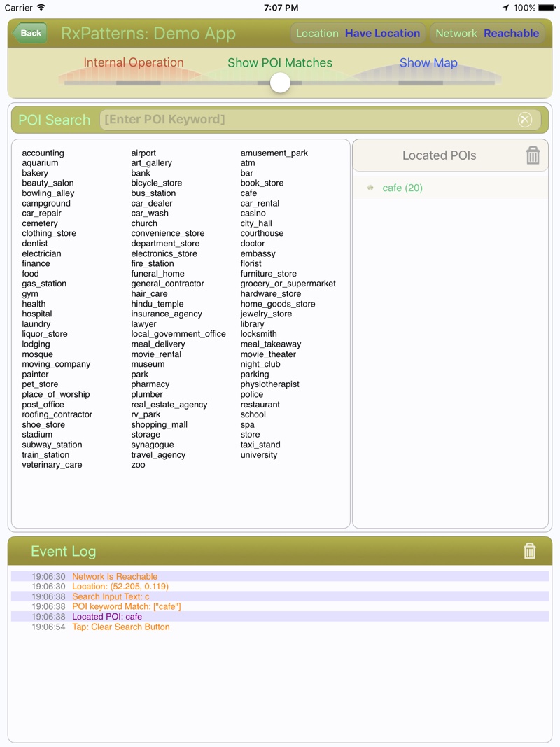The height and width of the screenshot is (747, 560).
Task: Pick bowling_alley keyword
Action: pos(48,193)
